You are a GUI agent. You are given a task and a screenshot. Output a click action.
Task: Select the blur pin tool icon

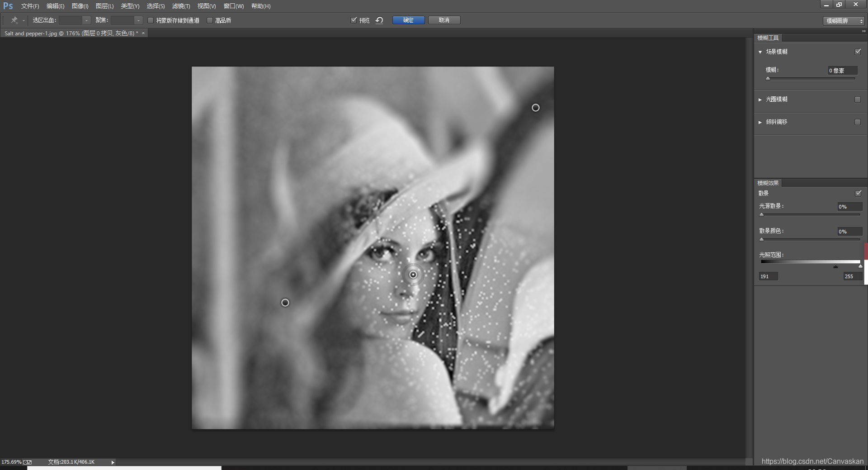point(14,20)
